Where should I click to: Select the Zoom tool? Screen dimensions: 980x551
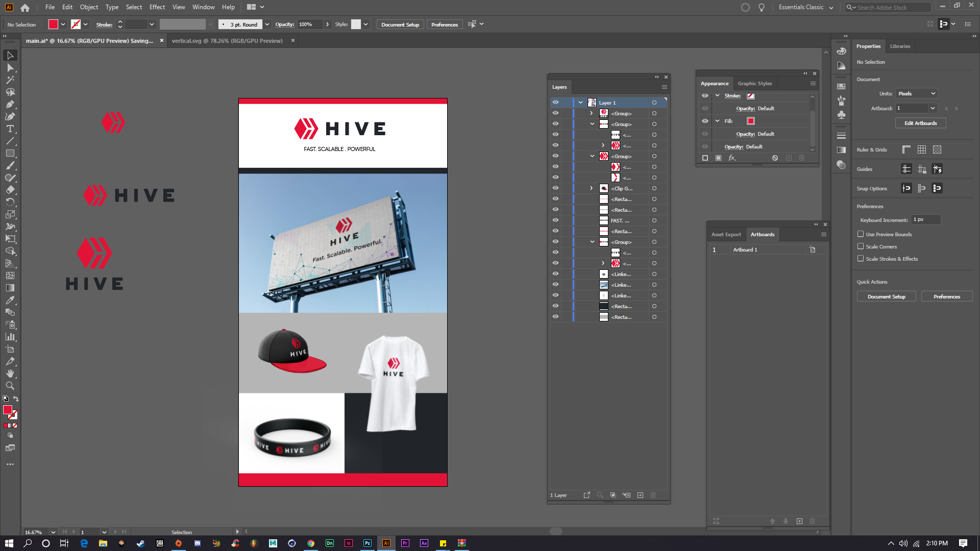pos(10,386)
